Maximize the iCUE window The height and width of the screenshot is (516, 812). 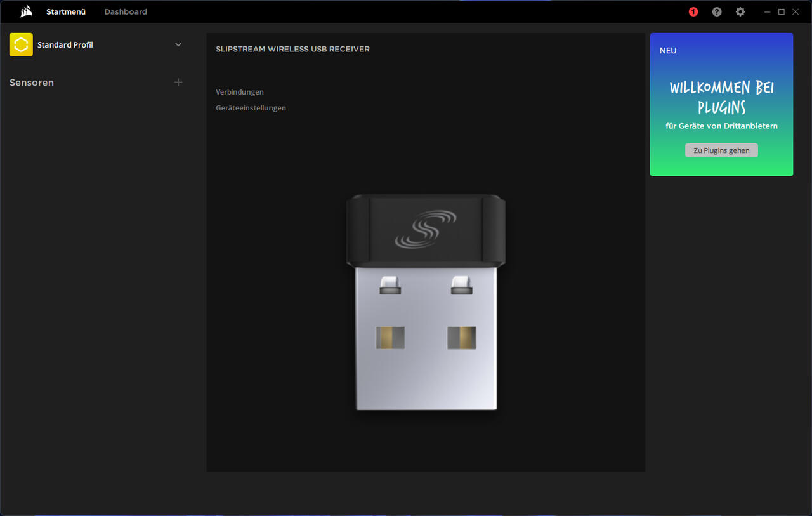point(782,11)
